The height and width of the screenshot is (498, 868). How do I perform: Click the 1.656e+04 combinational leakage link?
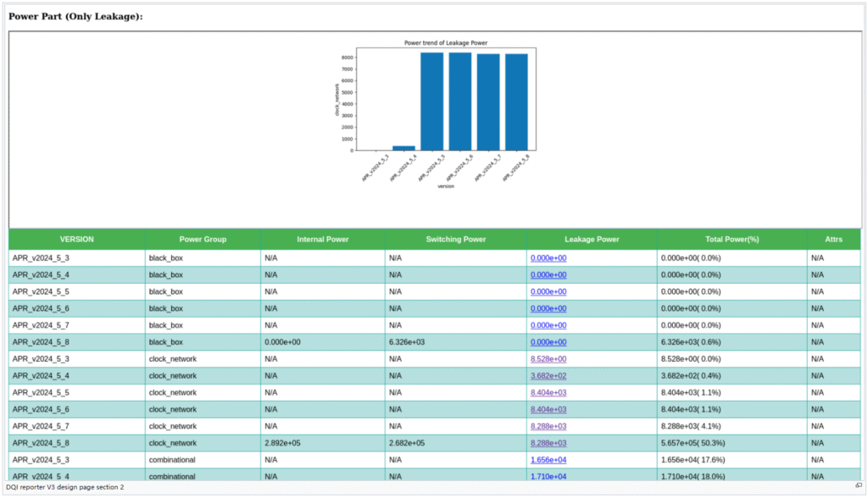(x=548, y=460)
